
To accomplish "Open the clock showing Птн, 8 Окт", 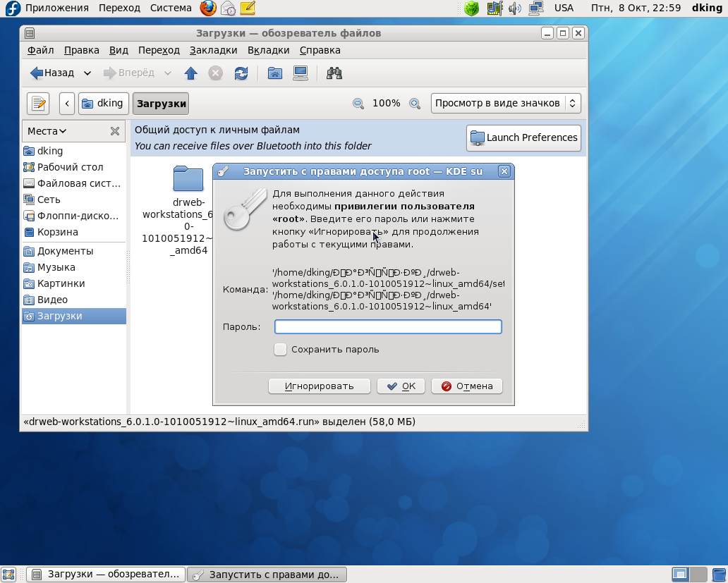I will point(636,8).
